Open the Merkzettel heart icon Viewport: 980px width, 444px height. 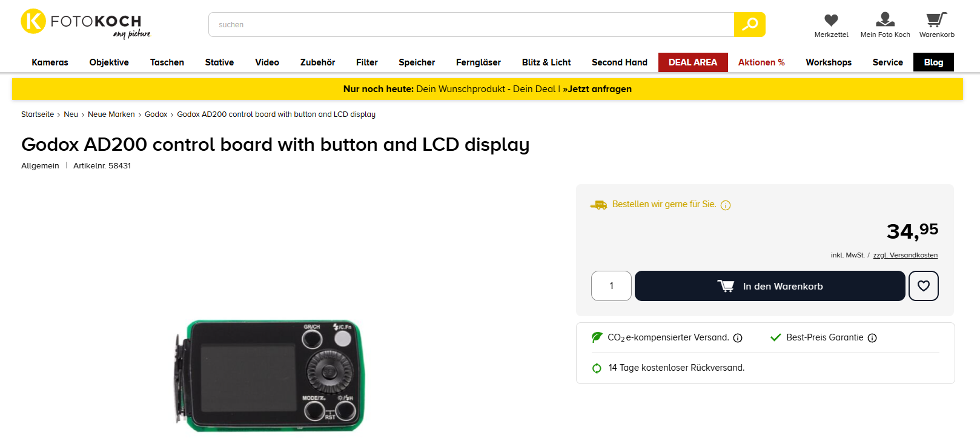(x=831, y=21)
